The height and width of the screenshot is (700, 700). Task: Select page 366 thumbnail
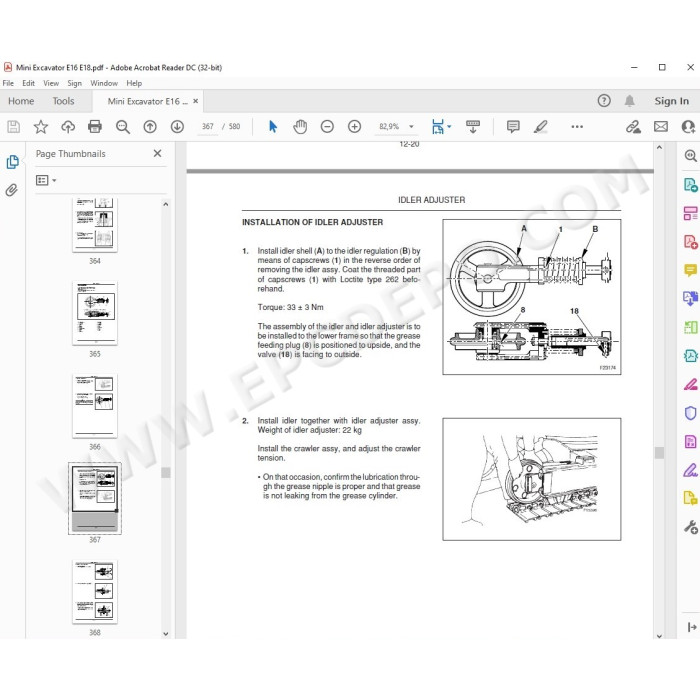point(95,406)
